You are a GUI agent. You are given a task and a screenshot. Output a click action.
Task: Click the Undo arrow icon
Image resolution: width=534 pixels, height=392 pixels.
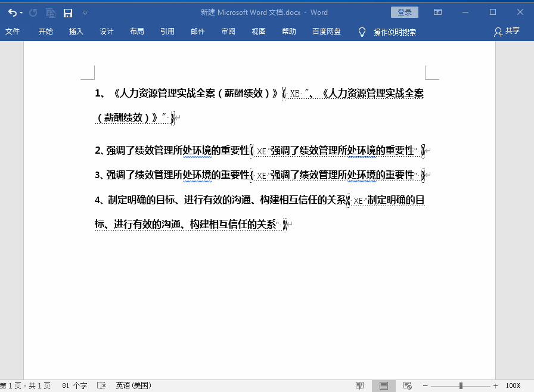[12, 13]
